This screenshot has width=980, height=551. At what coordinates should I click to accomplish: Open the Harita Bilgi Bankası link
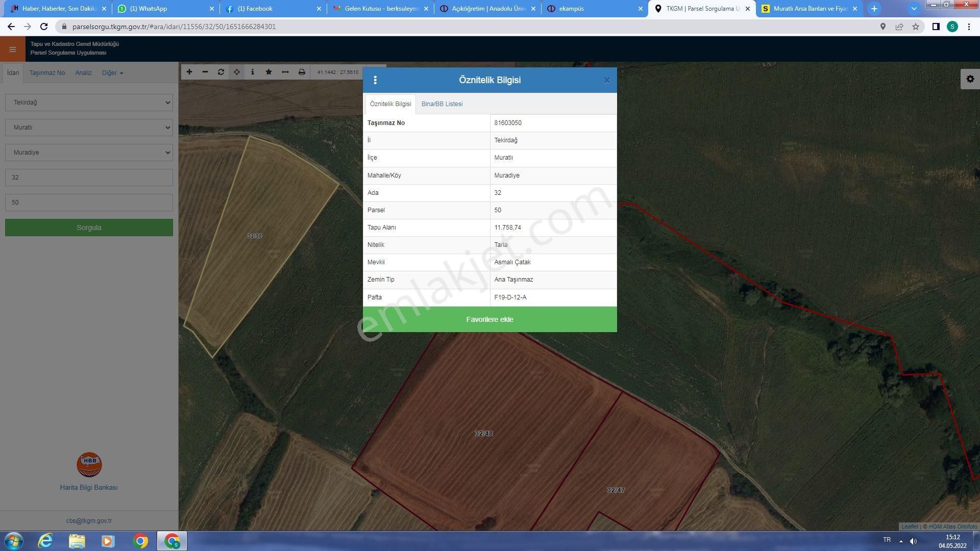click(89, 488)
